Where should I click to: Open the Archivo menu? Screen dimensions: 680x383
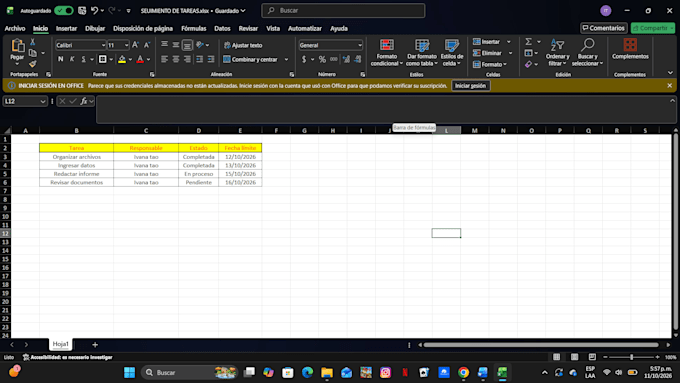pos(15,28)
